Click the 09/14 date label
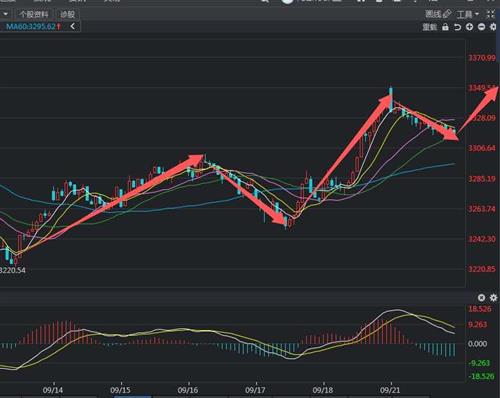This screenshot has width=500, height=398. [x=53, y=390]
